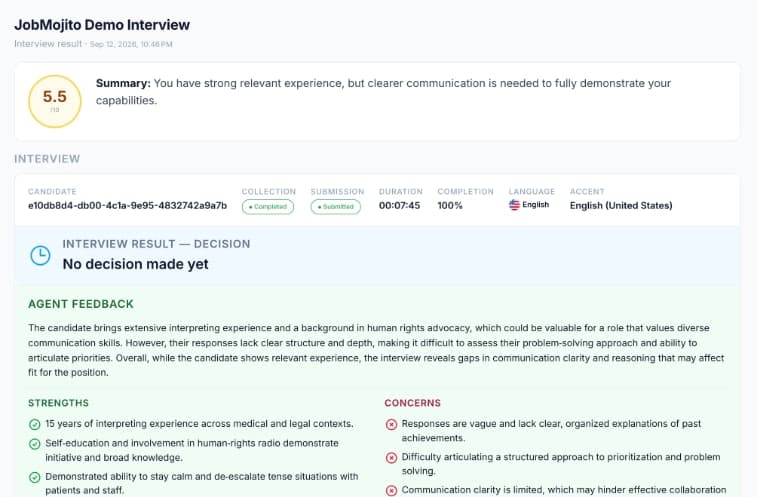Click the COLLECTION column label
Viewport: 757px width, 497px height.
tap(269, 192)
